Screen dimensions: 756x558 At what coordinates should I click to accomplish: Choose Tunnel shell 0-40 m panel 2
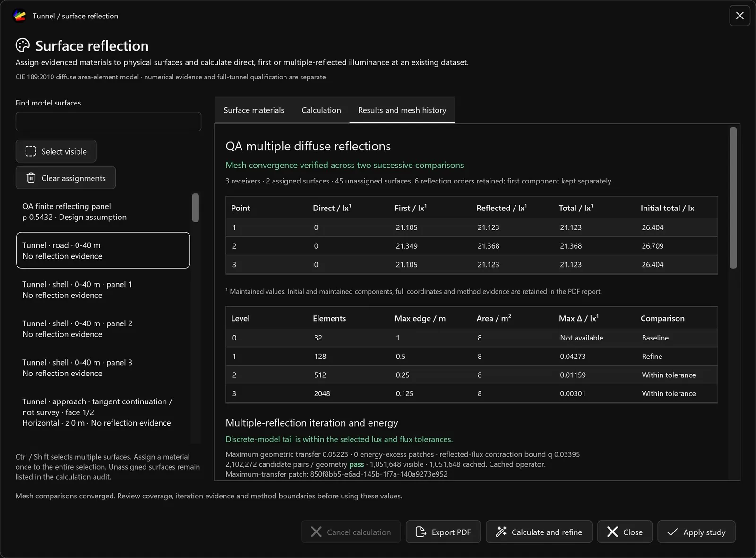coord(103,329)
